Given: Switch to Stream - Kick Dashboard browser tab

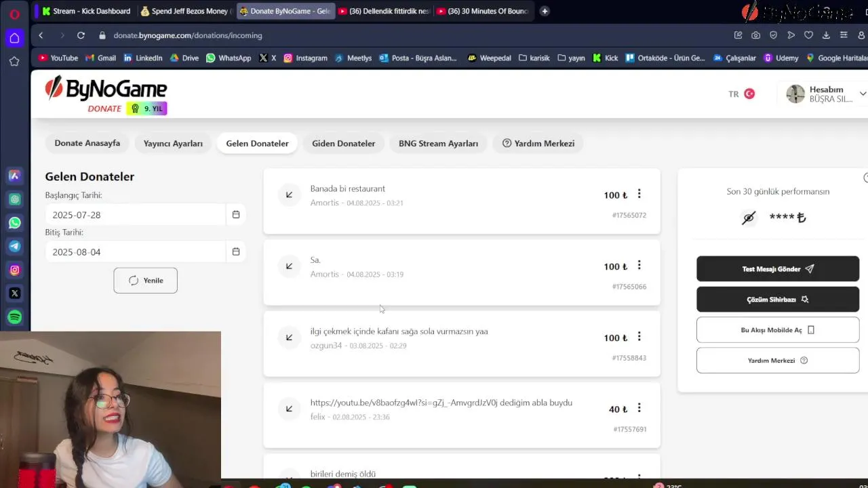Looking at the screenshot, I should click(x=85, y=11).
